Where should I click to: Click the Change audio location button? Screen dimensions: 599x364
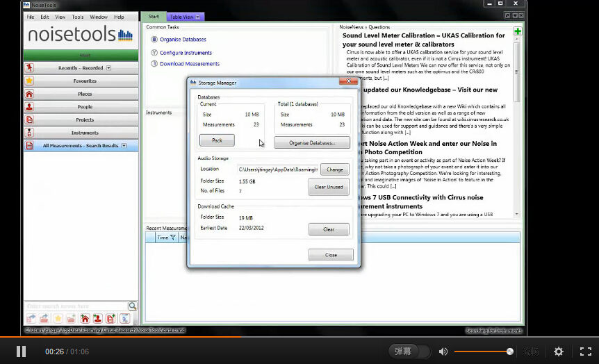click(335, 169)
